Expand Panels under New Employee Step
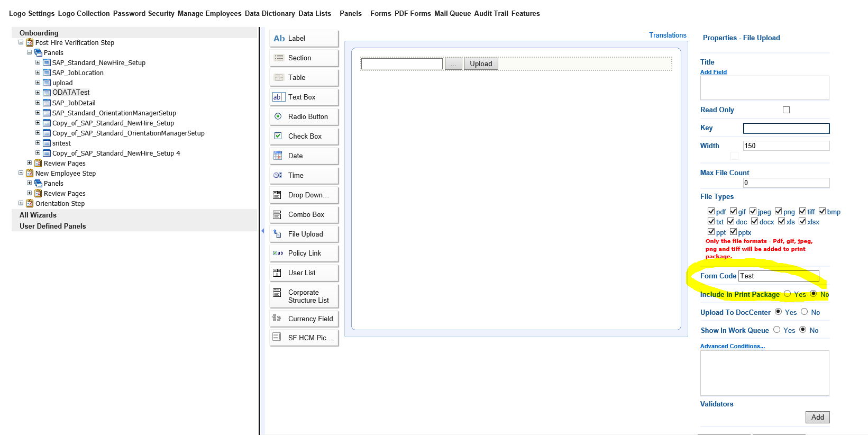This screenshot has width=868, height=435. point(29,183)
